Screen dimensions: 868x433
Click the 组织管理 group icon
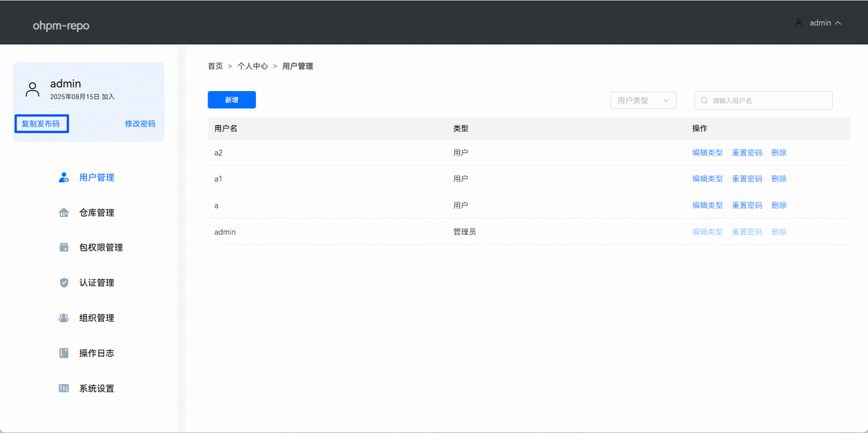pos(64,318)
